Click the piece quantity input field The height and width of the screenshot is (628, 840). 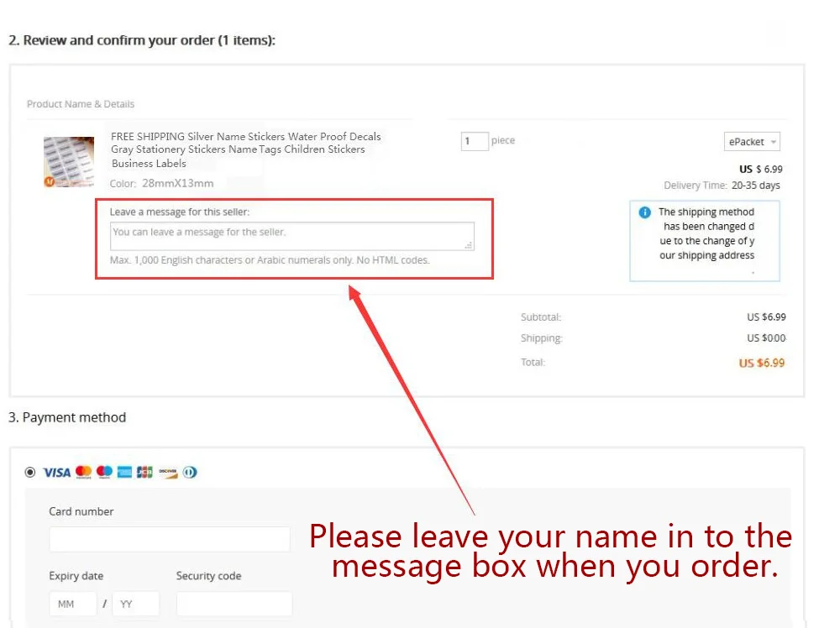(475, 141)
